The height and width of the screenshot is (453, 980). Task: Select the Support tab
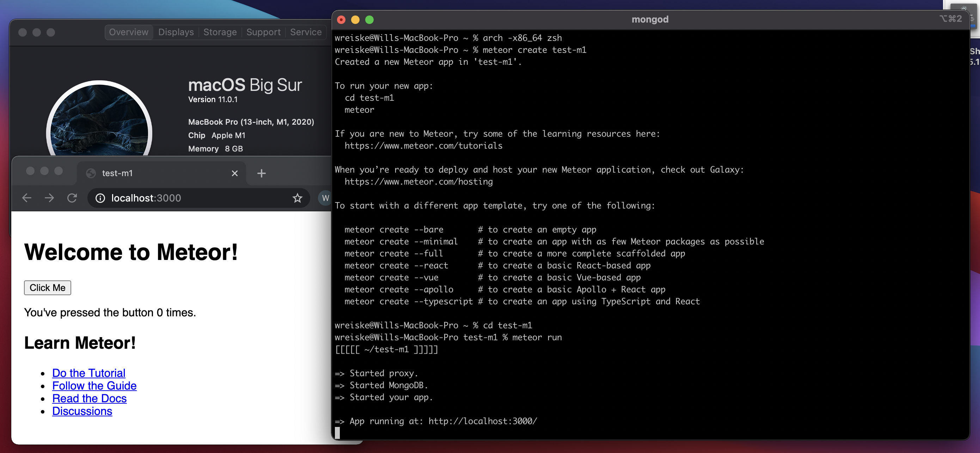click(263, 32)
